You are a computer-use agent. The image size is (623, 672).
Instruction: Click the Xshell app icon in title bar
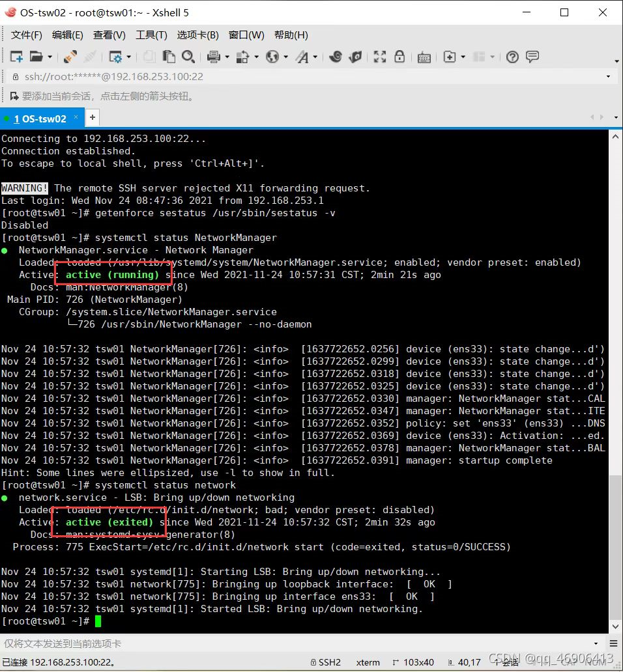(x=10, y=12)
